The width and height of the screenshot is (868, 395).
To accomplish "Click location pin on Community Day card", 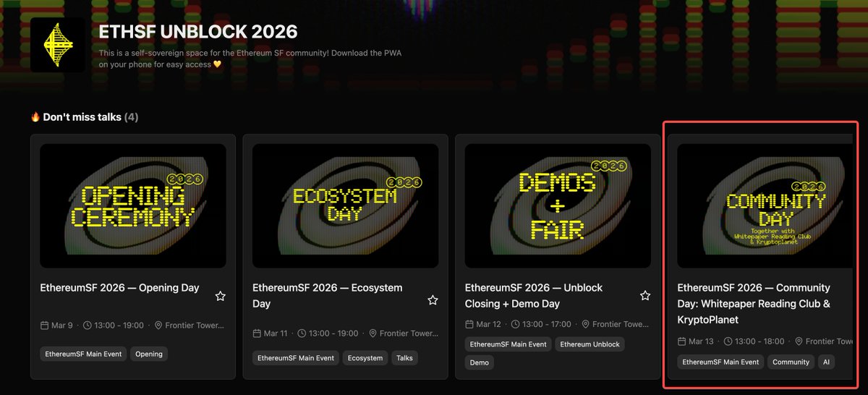I will pos(799,341).
